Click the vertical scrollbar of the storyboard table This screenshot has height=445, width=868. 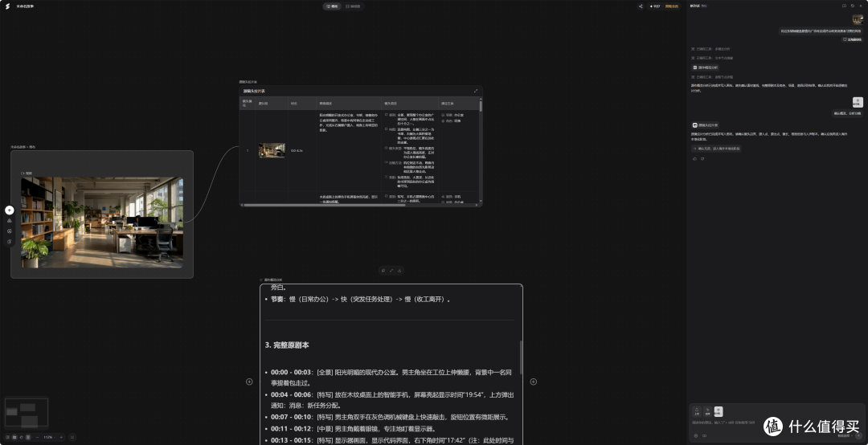[x=481, y=106]
